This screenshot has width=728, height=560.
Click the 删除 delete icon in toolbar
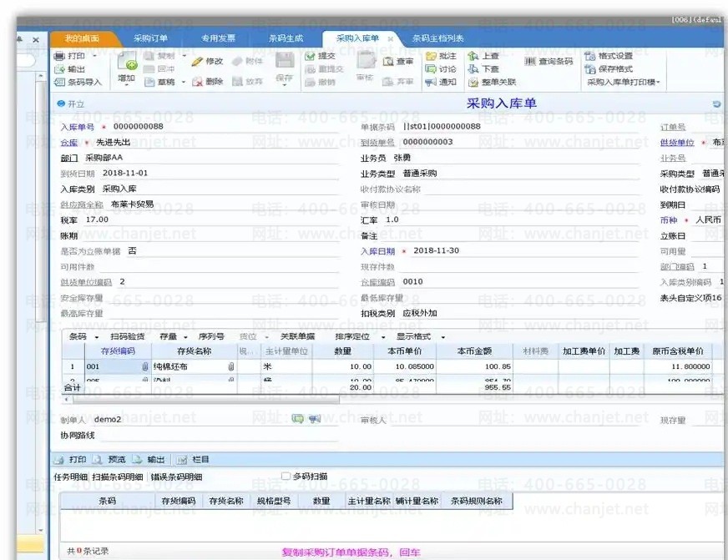click(197, 82)
